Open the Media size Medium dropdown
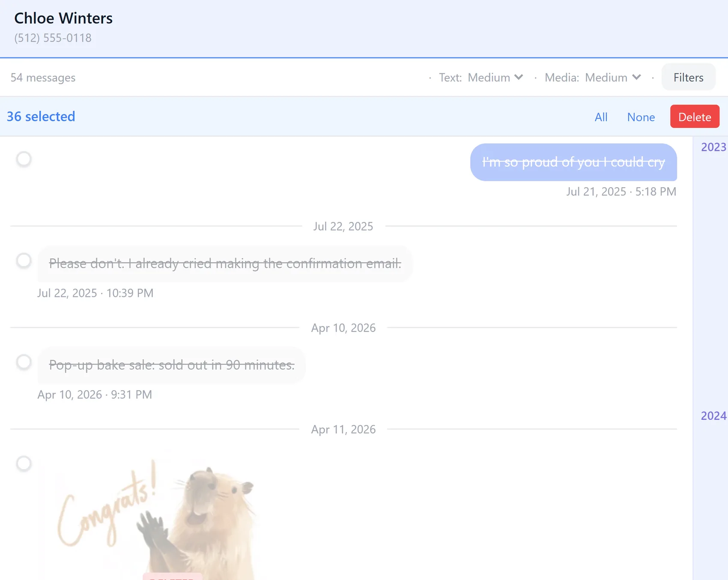Screen dimensions: 728x580 613,78
